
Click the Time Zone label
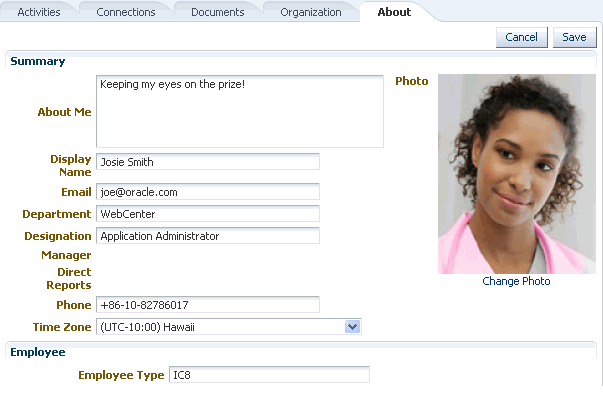click(x=62, y=327)
